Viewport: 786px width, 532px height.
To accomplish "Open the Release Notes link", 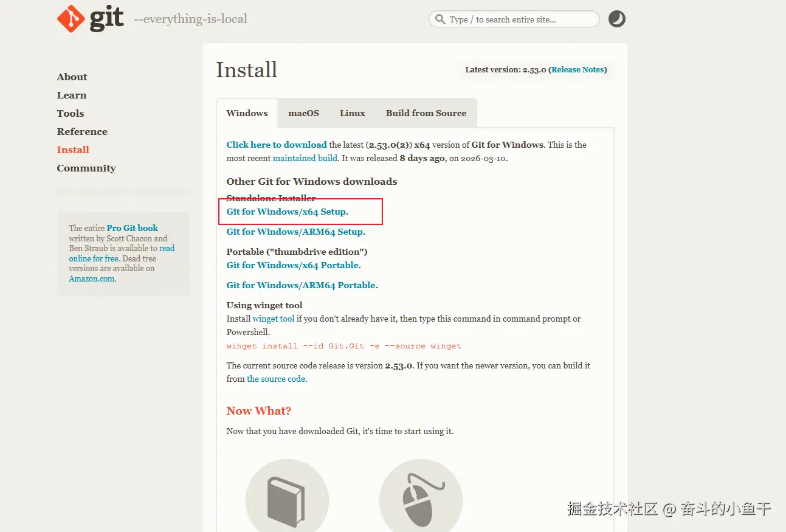I will coord(577,70).
